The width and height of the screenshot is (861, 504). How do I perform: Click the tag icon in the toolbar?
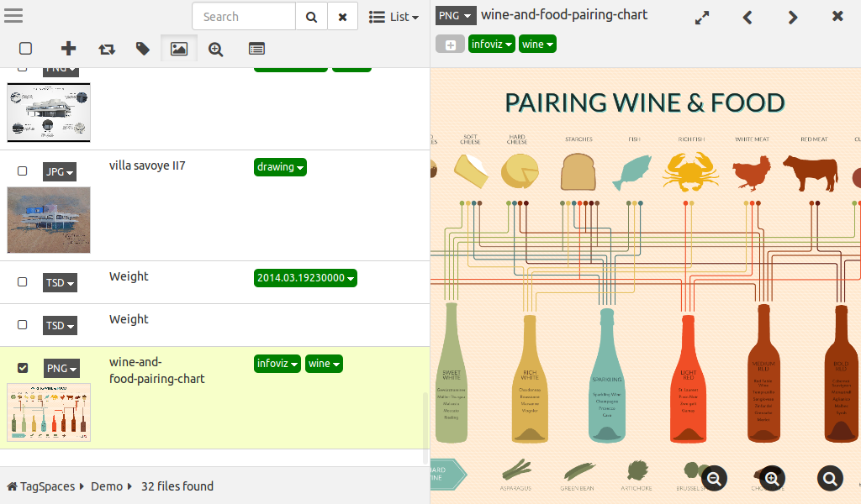click(143, 49)
